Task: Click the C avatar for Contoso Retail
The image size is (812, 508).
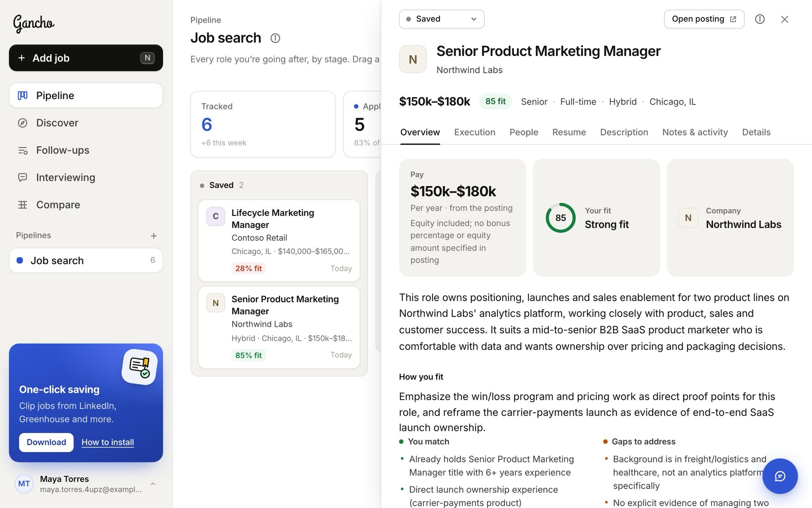Action: tap(216, 216)
